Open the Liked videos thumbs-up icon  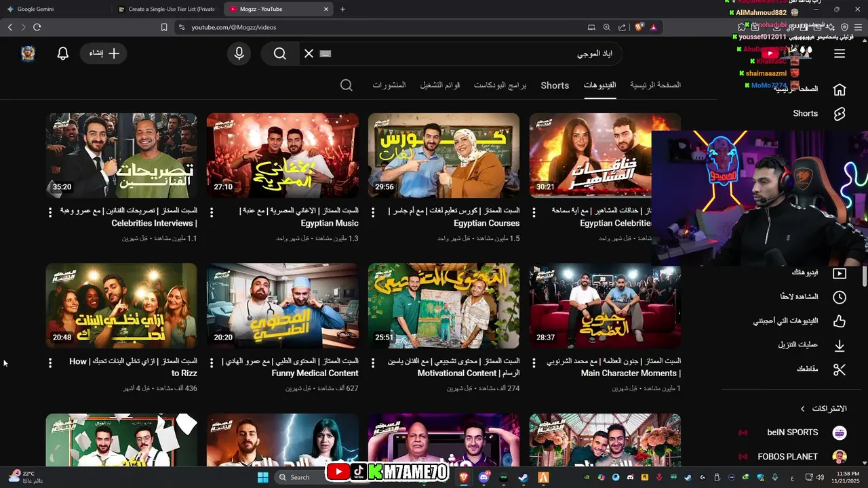840,321
